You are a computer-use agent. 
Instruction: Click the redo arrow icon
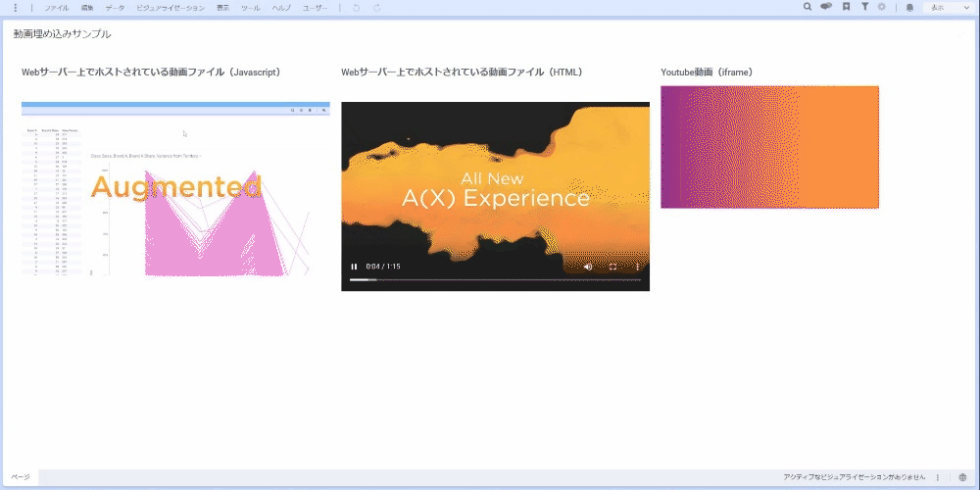377,8
